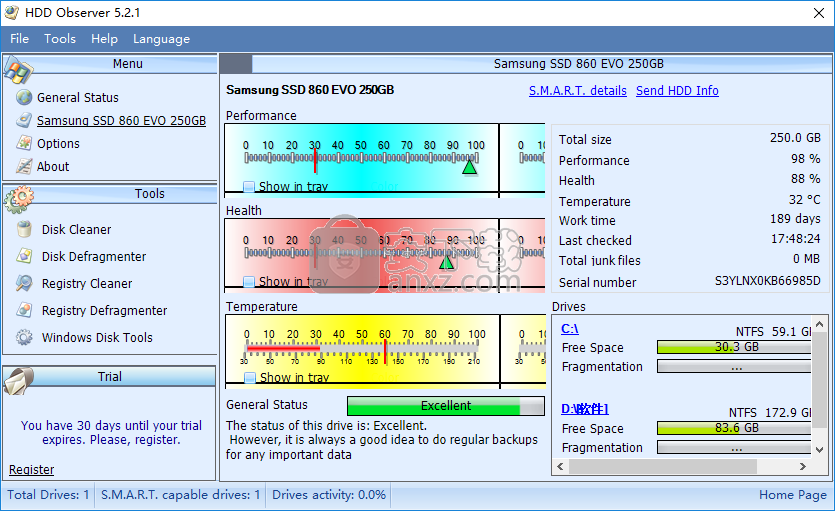Click the Performance 98 % value
Screen dimensions: 835x511
[805, 159]
